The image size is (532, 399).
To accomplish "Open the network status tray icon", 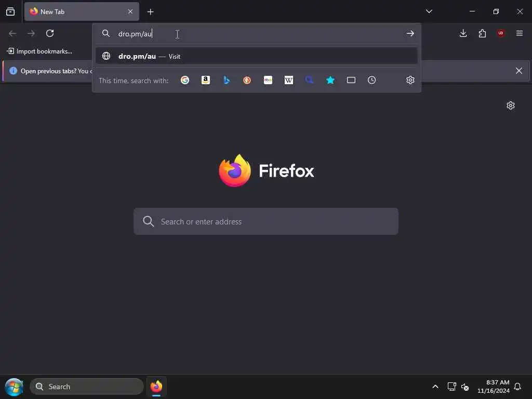I will (451, 387).
